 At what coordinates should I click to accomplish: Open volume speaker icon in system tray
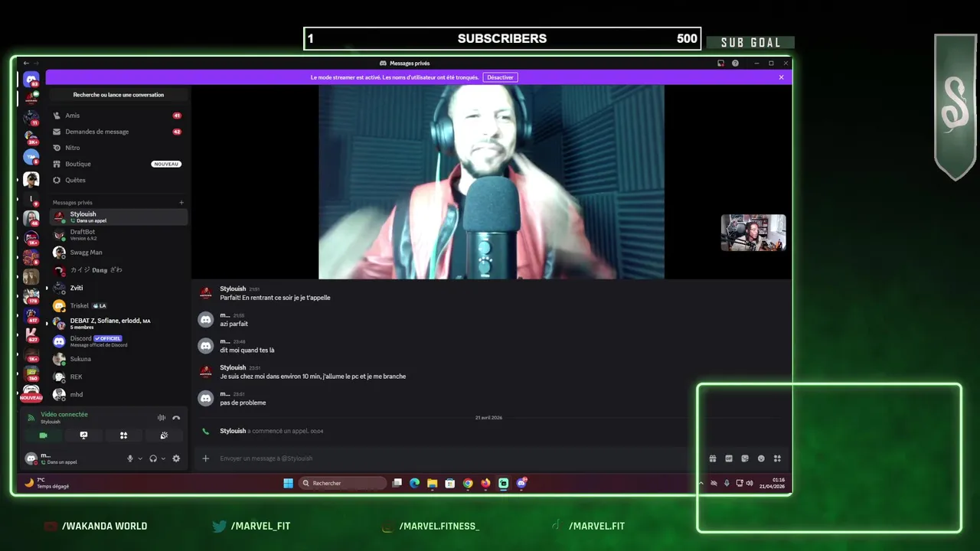750,483
